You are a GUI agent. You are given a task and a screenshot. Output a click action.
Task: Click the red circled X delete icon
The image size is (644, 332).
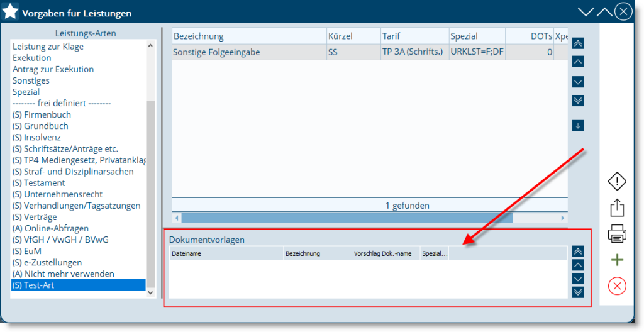[x=618, y=286]
